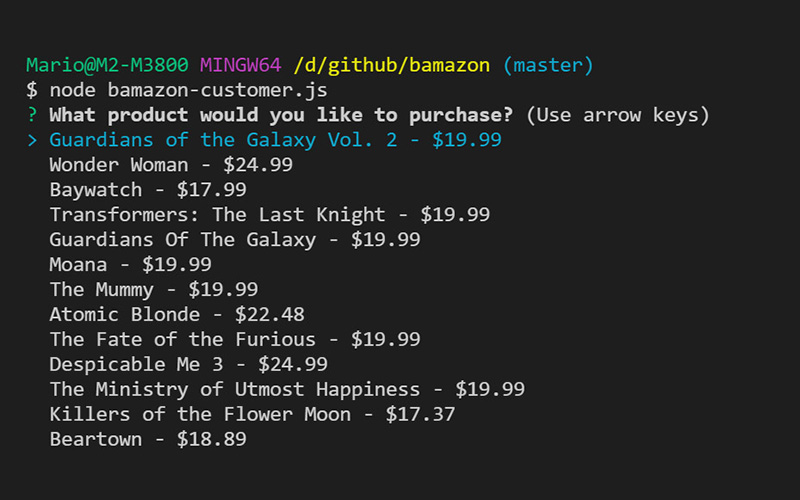This screenshot has height=500, width=800.
Task: Select Guardians of the Galaxy Vol. 2 option
Action: [x=275, y=140]
